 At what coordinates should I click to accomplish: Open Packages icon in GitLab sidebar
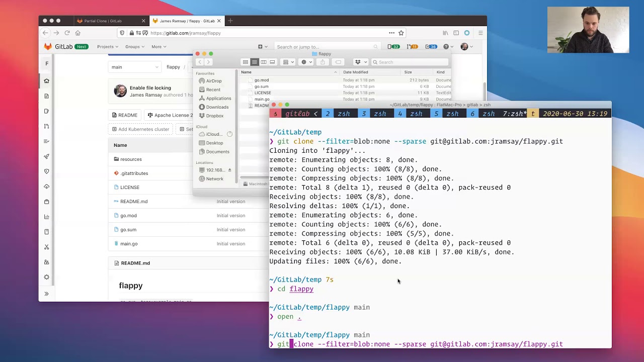point(46,202)
